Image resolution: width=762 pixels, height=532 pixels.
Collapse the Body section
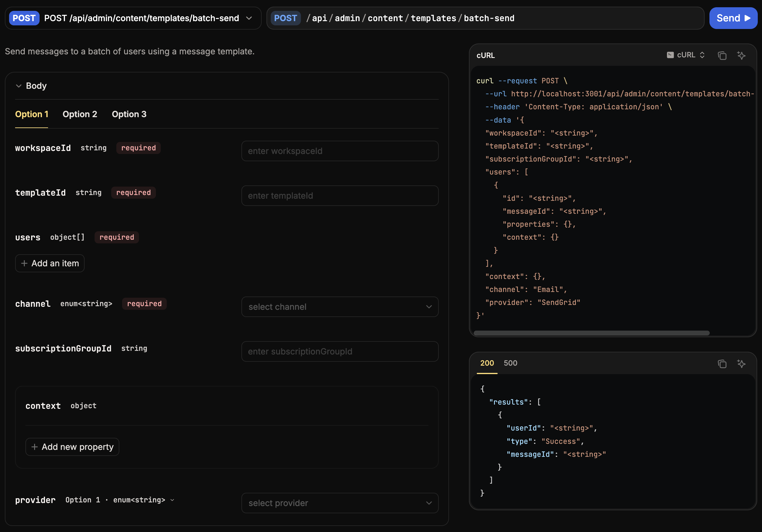19,86
